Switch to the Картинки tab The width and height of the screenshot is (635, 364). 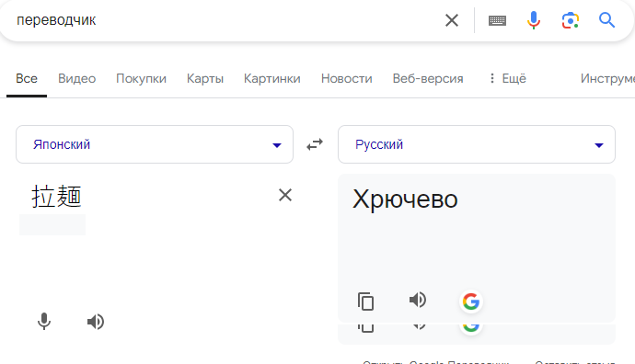(272, 78)
